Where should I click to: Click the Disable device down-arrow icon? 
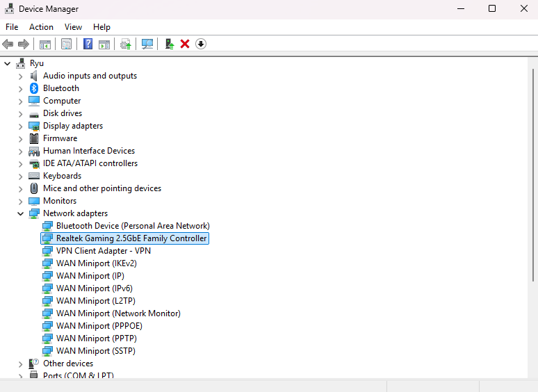[x=201, y=44]
